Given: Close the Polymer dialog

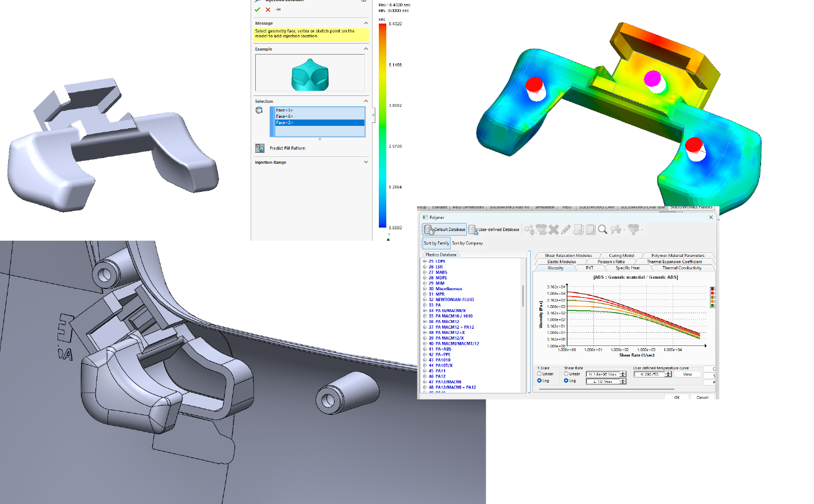Looking at the screenshot, I should tap(711, 217).
